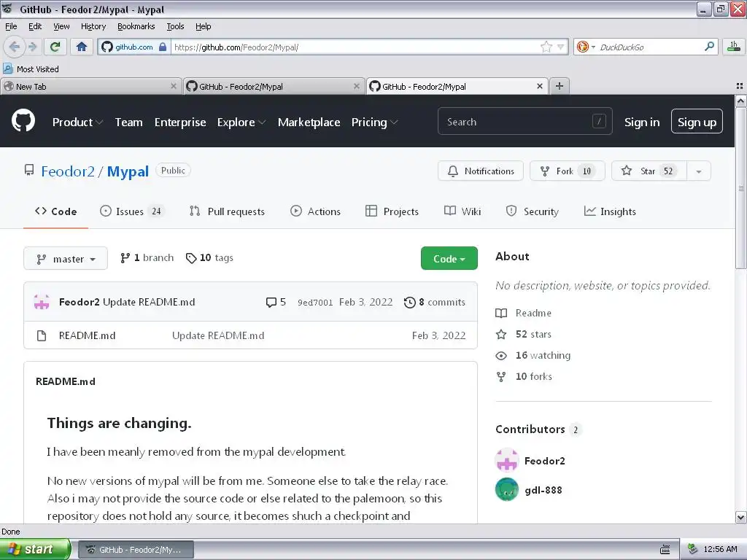
Task: Go forward with the browser forward arrow
Action: pyautogui.click(x=32, y=47)
